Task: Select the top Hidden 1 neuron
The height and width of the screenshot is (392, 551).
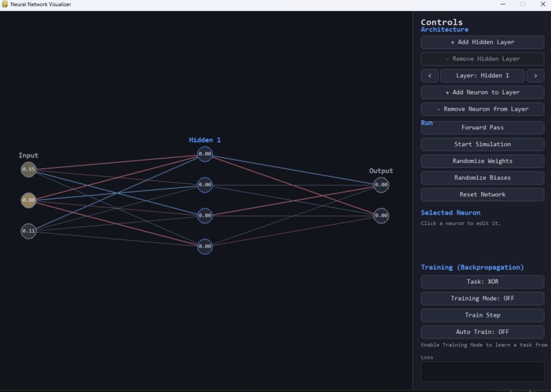Action: point(205,154)
